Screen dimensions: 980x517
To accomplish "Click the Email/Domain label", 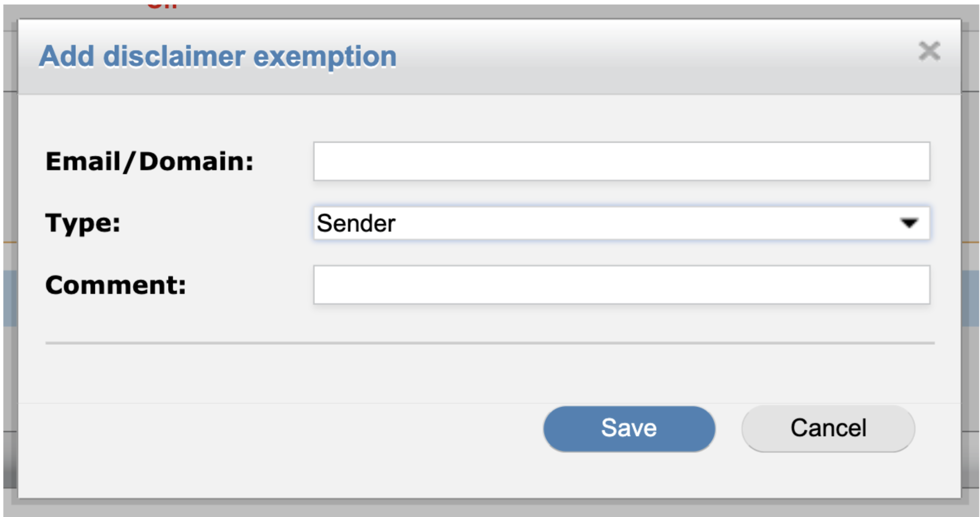I will coord(150,161).
